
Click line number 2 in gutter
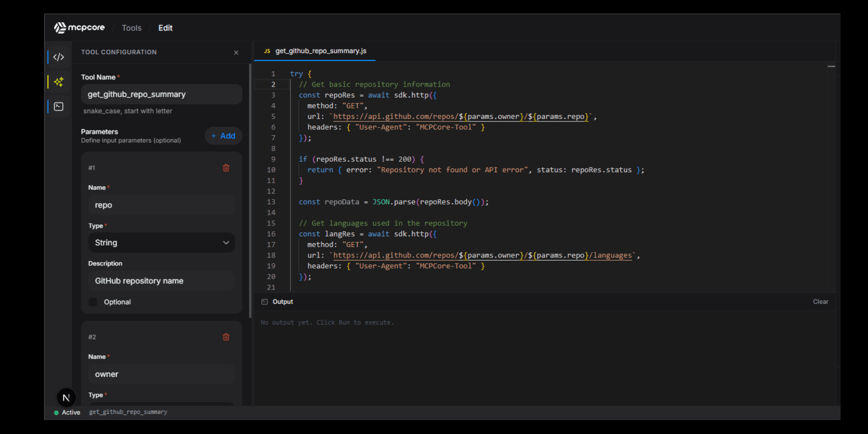click(273, 84)
